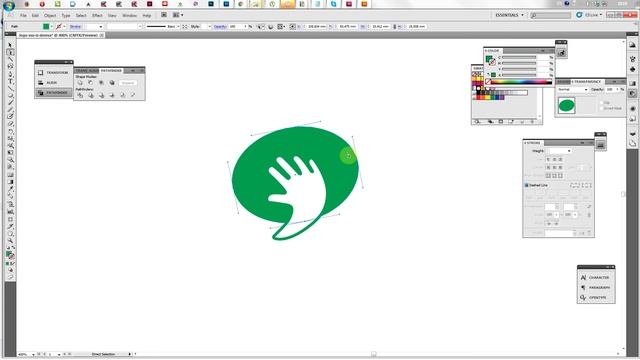Click the CMYK color spectrum bar

(x=522, y=82)
